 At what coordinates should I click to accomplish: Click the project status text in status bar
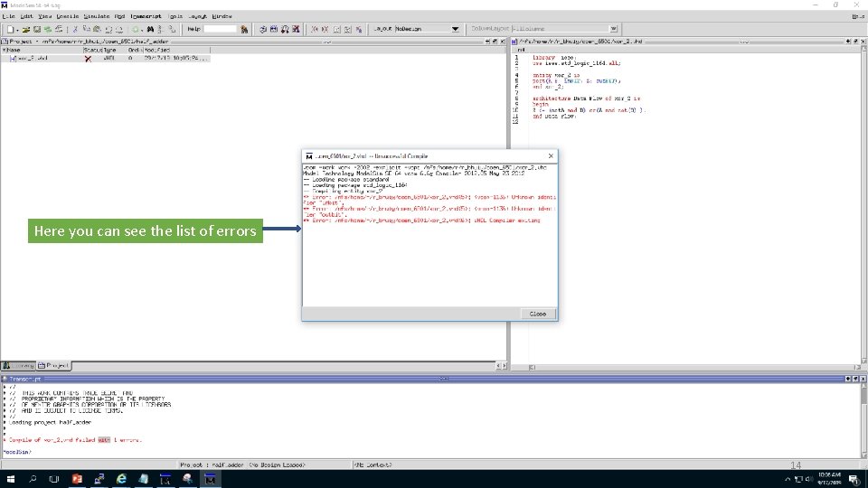(x=242, y=465)
